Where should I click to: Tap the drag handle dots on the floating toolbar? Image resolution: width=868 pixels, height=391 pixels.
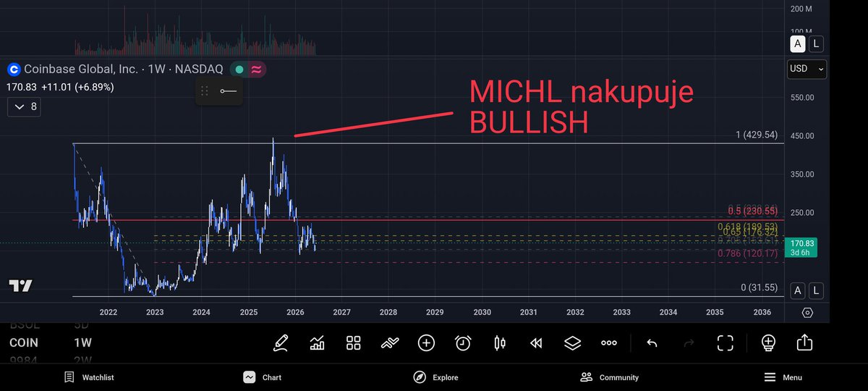(x=205, y=91)
